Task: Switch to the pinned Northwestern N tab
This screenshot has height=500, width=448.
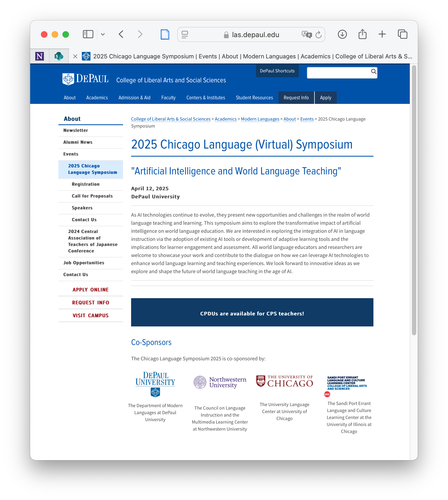Action: pos(40,56)
